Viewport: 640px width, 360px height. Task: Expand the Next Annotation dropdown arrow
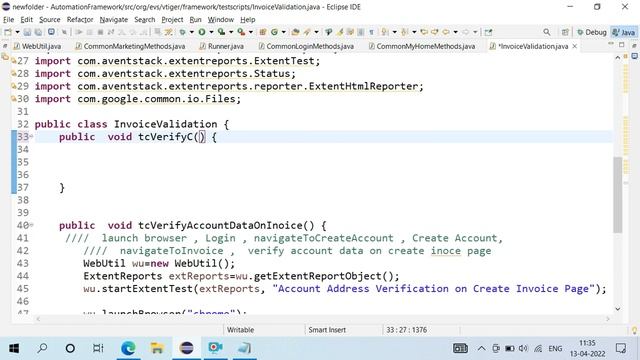394,32
